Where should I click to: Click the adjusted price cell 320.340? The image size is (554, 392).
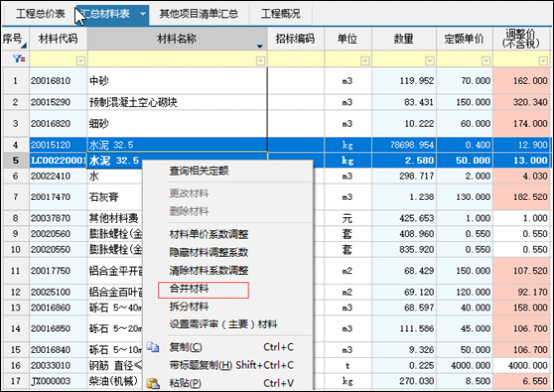click(522, 102)
